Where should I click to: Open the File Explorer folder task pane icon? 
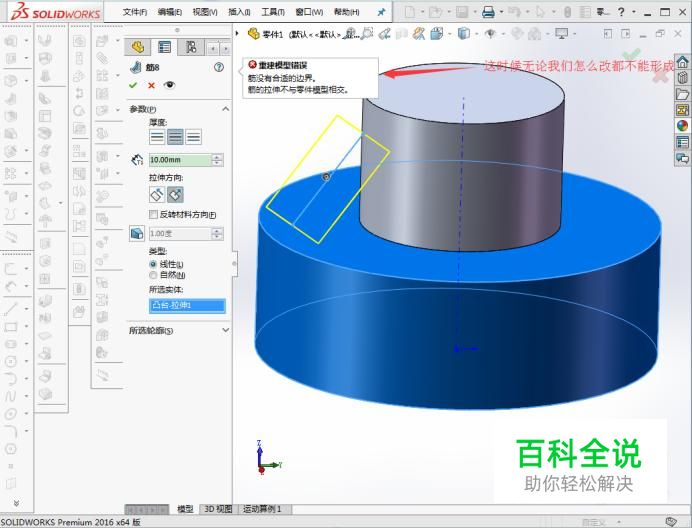pyautogui.click(x=683, y=94)
